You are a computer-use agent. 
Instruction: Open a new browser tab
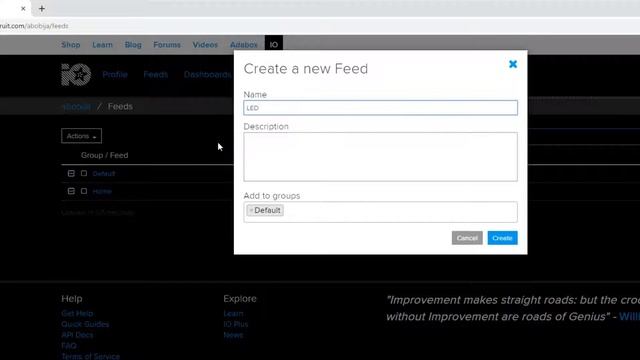pos(42,8)
